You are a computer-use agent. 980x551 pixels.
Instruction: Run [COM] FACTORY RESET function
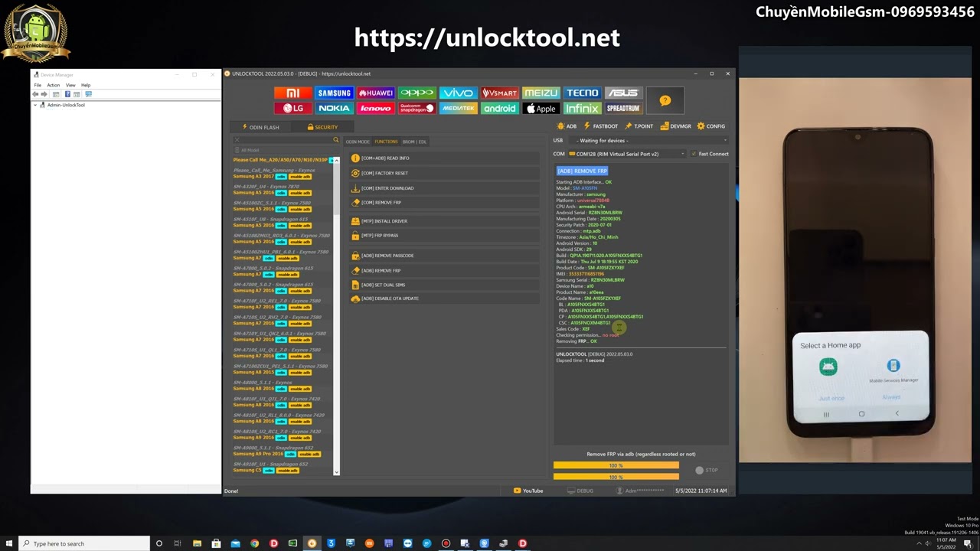445,173
